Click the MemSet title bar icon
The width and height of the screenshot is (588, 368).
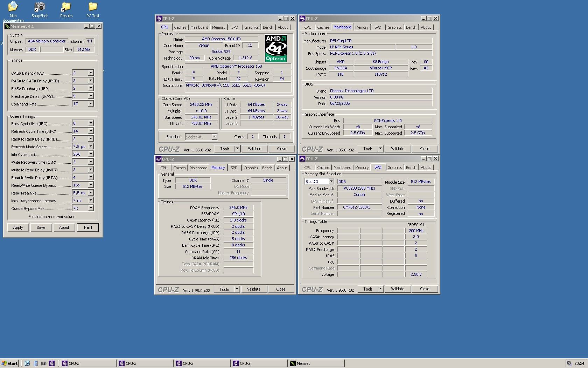(7, 26)
